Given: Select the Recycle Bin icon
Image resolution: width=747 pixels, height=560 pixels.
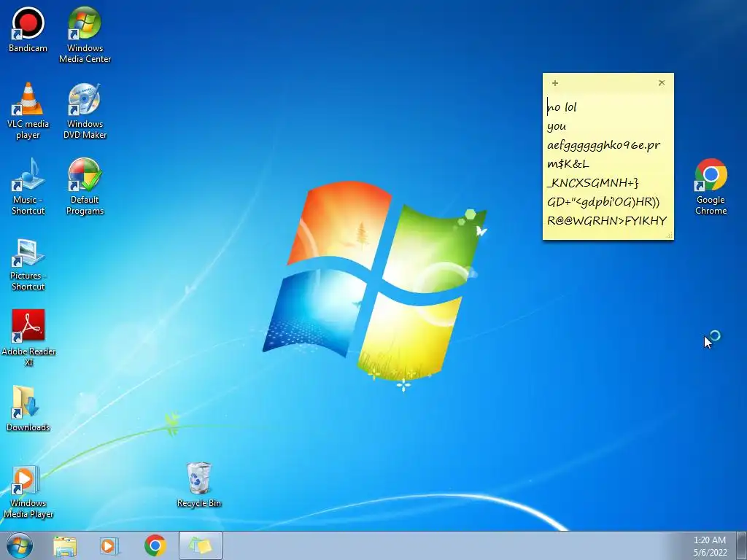Looking at the screenshot, I should [x=198, y=484].
